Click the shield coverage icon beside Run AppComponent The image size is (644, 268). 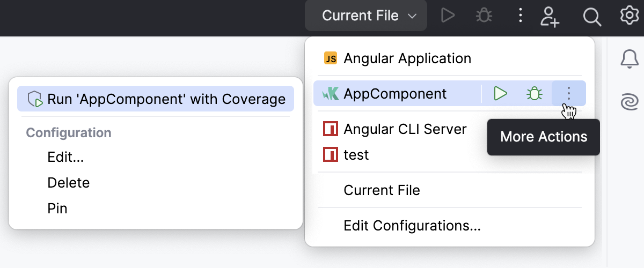pyautogui.click(x=35, y=99)
